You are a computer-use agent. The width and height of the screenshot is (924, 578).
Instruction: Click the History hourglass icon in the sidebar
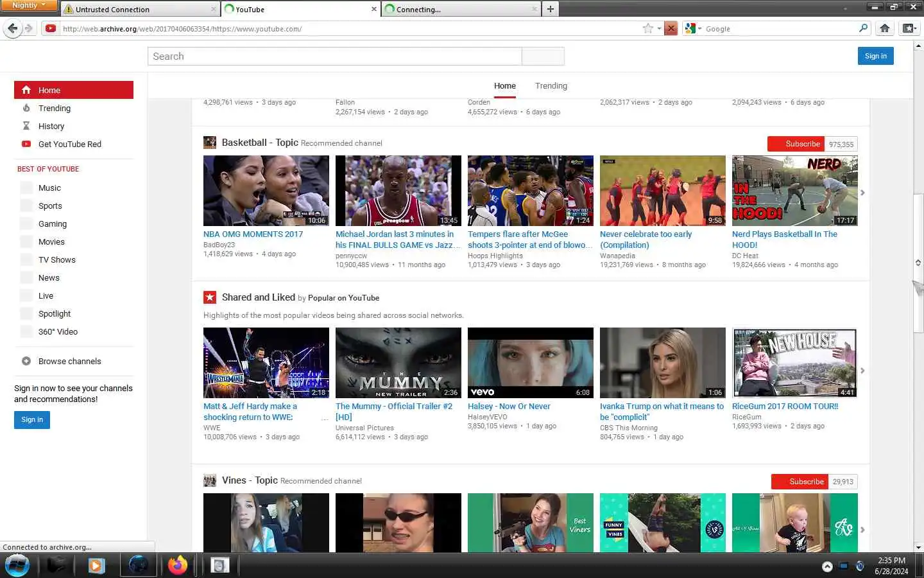[26, 126]
